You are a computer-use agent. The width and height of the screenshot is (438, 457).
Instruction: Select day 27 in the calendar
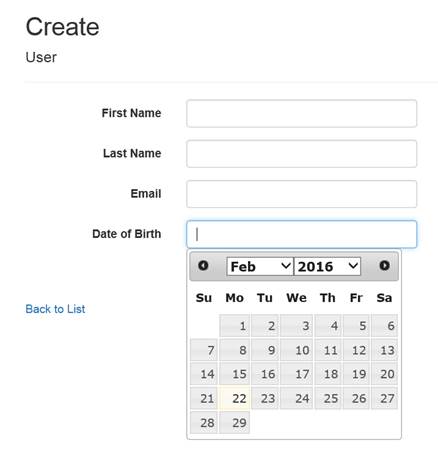pyautogui.click(x=385, y=398)
